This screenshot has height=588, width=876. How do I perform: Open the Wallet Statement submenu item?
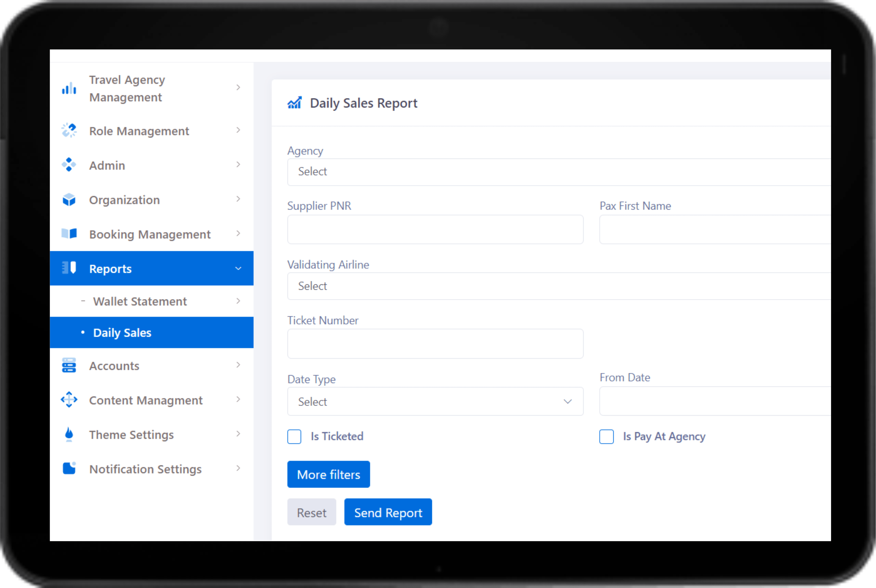click(x=152, y=301)
